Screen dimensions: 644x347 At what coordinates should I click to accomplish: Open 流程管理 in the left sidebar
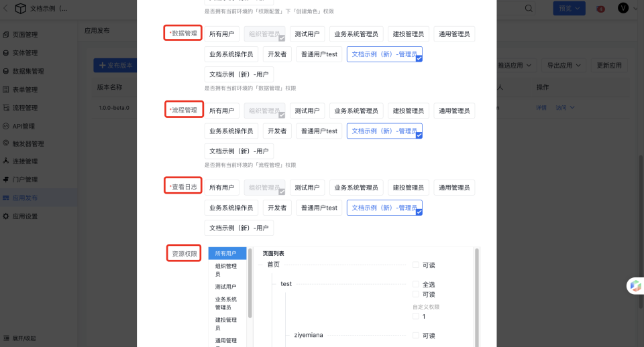point(25,108)
